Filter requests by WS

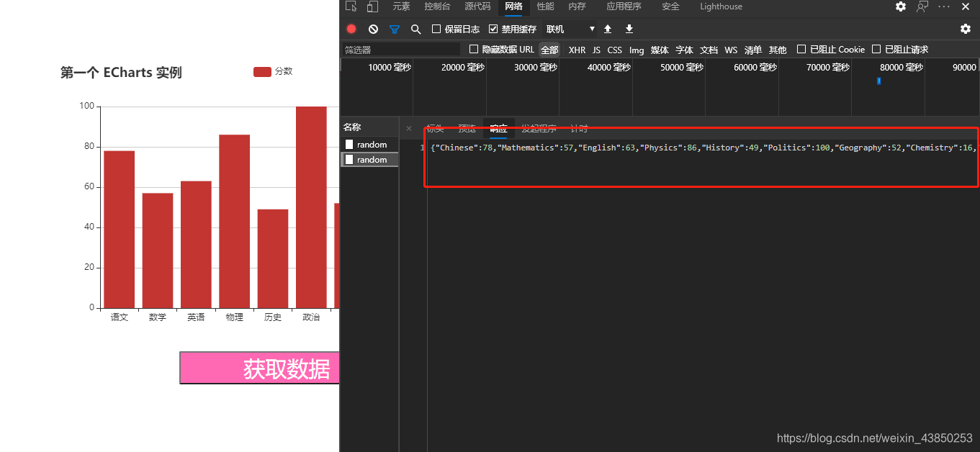731,50
